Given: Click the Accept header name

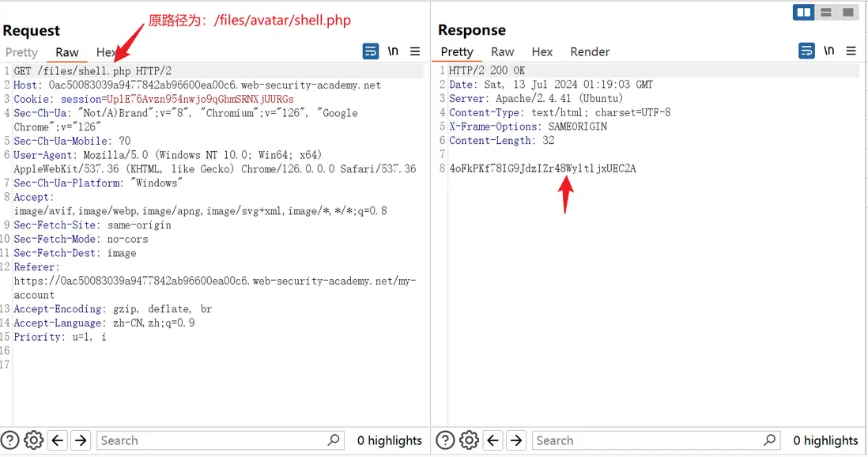Looking at the screenshot, I should point(33,197).
